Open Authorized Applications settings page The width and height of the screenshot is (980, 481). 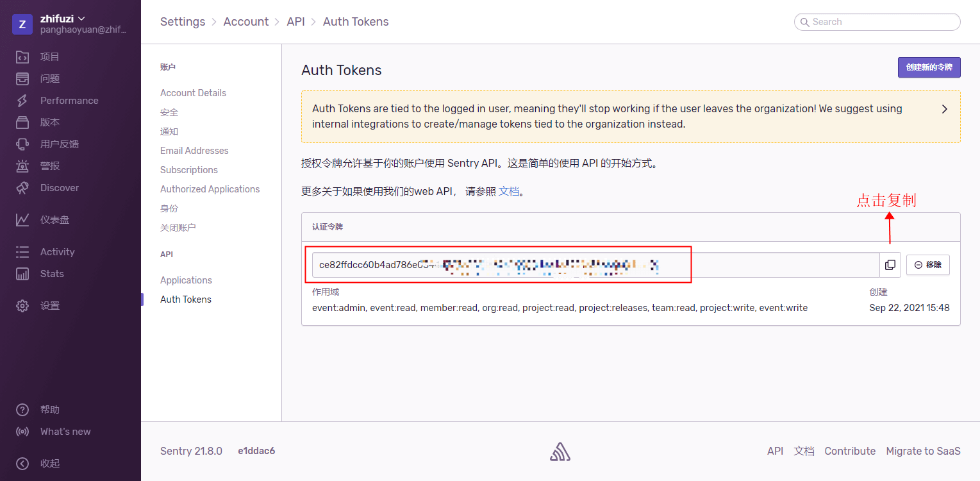coord(210,189)
